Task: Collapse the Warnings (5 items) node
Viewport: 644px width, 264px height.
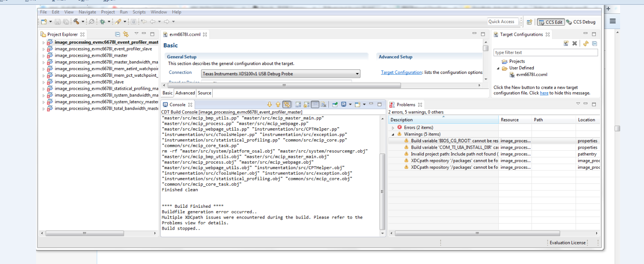Action: pyautogui.click(x=393, y=134)
